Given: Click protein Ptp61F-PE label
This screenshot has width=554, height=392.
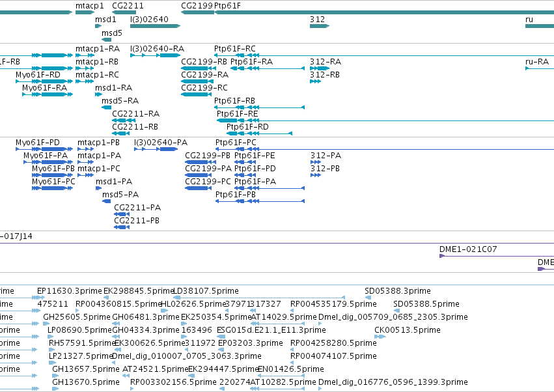Looking at the screenshot, I should point(255,156).
